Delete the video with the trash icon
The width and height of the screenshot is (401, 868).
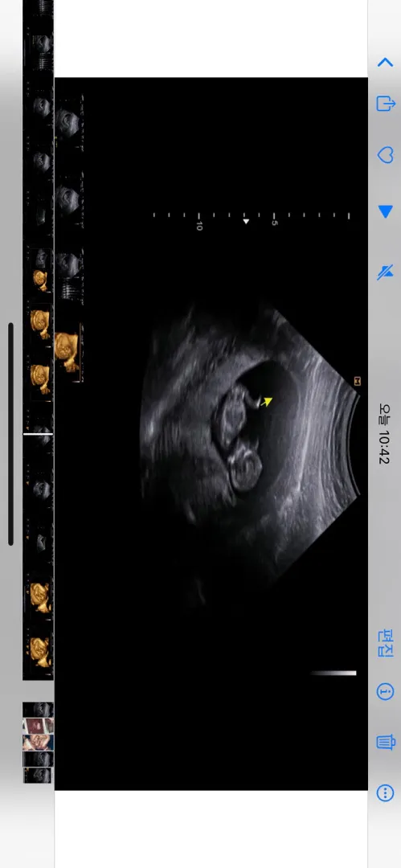click(386, 741)
